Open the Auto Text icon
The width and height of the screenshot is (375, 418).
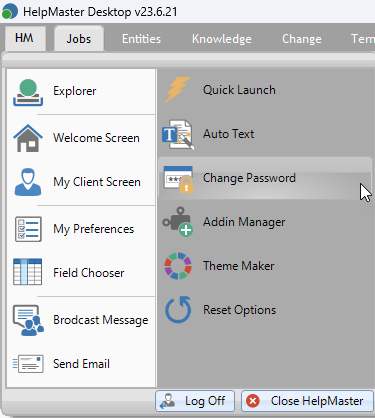pos(178,134)
